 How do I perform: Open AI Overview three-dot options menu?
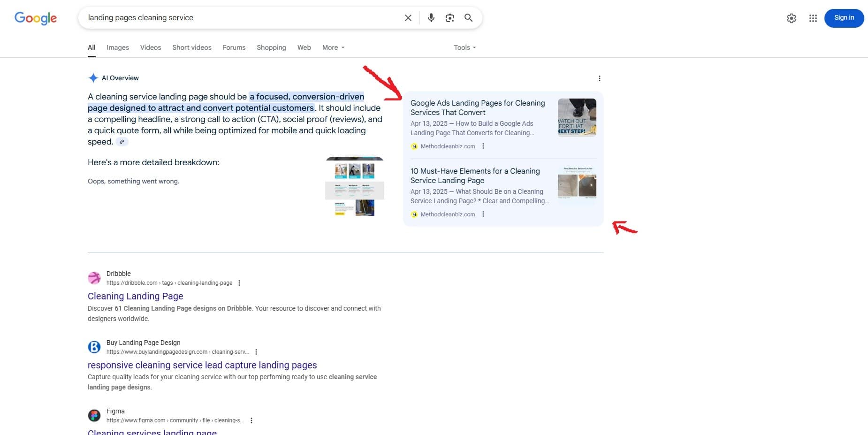pyautogui.click(x=599, y=78)
